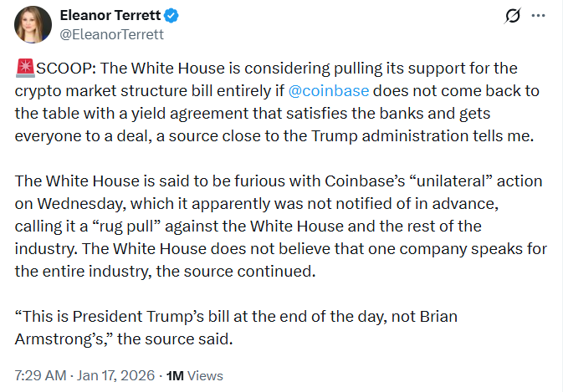Viewport: 563px width, 392px height.
Task: Click the 7:29 AM post time
Action: (x=39, y=376)
